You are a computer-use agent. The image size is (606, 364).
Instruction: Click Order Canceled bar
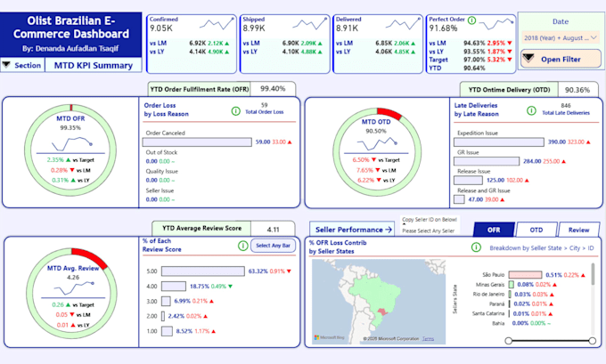197,142
